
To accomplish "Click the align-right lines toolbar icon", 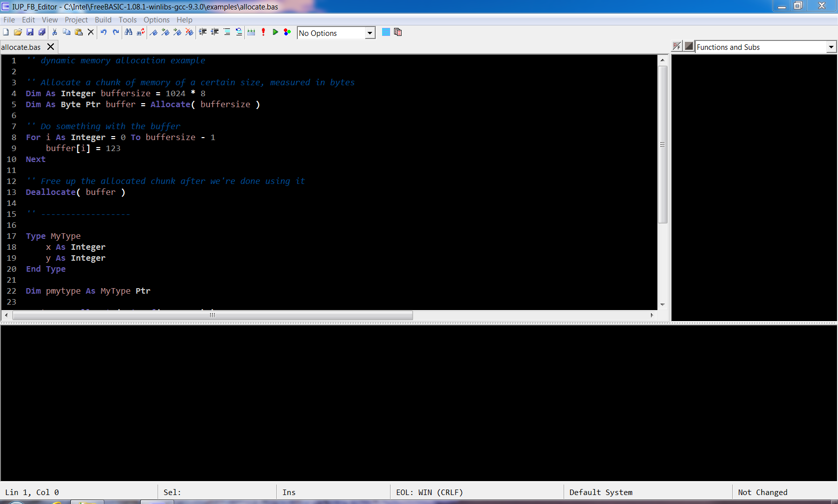I will tap(226, 32).
